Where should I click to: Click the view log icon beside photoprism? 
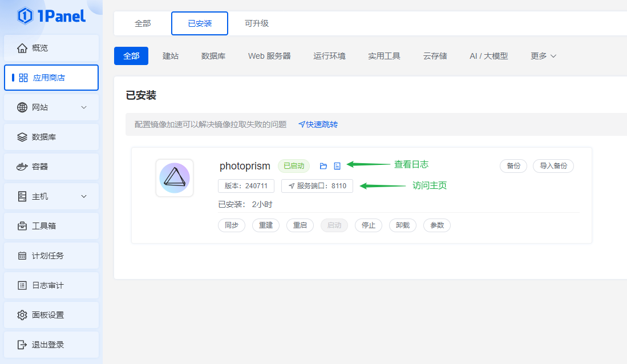click(x=337, y=166)
